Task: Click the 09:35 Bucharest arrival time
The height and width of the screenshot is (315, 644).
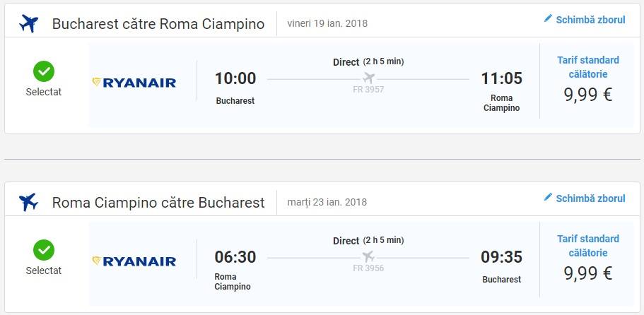Action: click(x=501, y=257)
